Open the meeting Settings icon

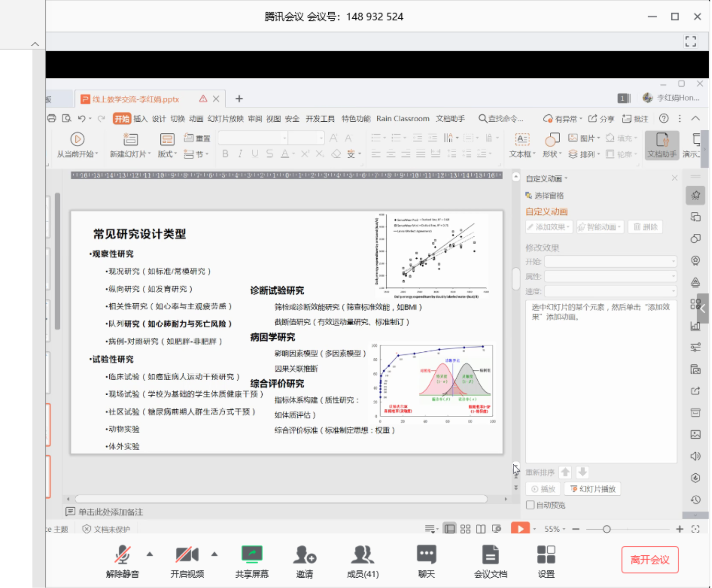coord(546,555)
